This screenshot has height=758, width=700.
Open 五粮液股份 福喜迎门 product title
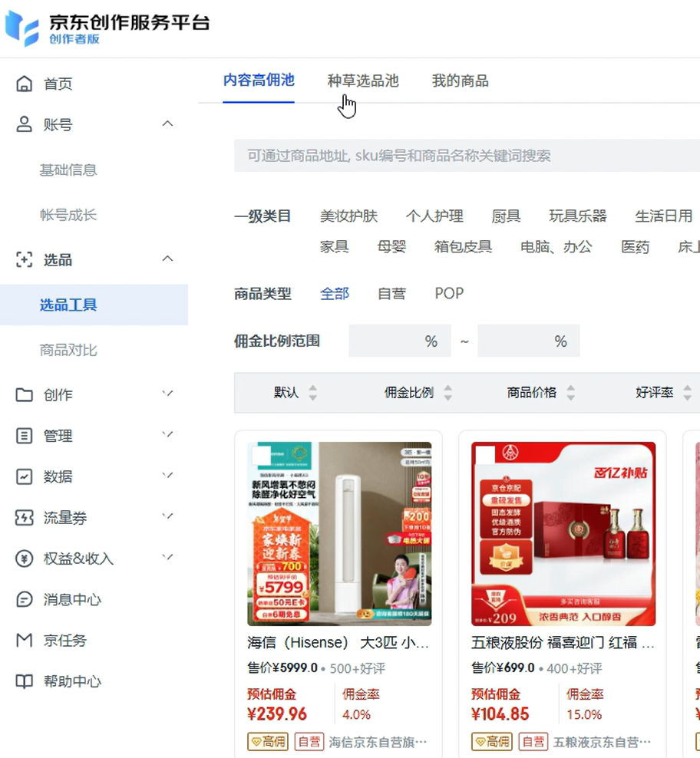click(563, 642)
